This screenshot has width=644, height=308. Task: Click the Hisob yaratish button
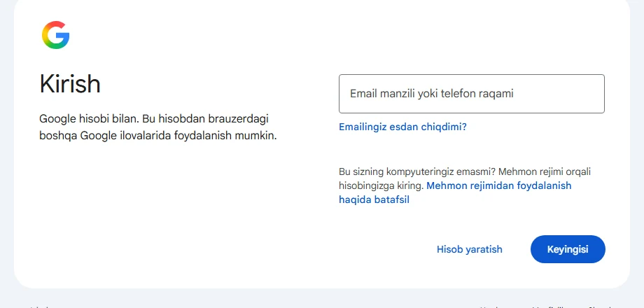coord(470,249)
